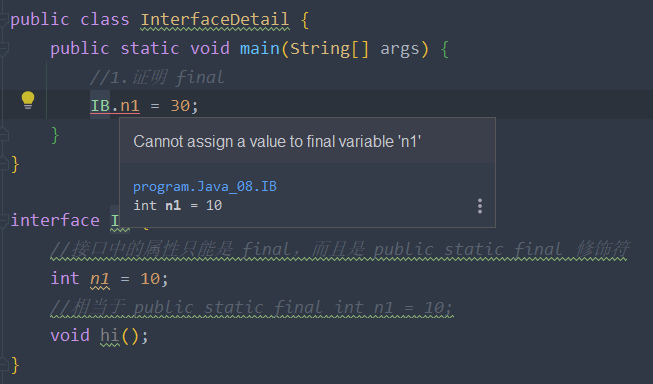653x384 pixels.
Task: Open the program.Java_08.IB link
Action: 204,186
